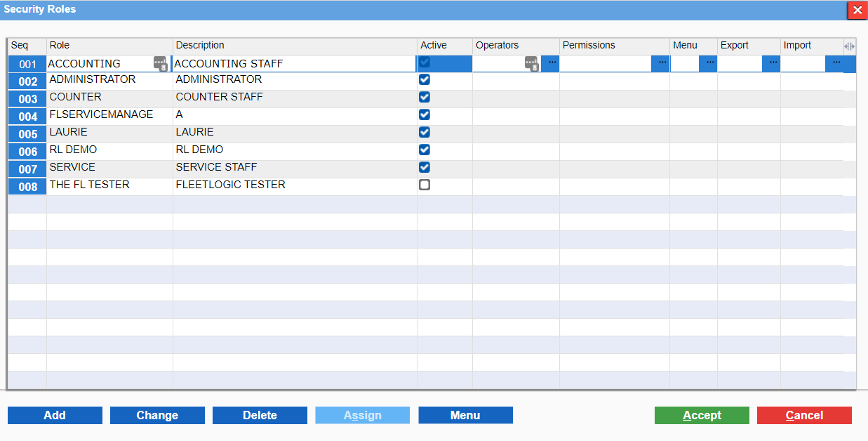Close the Security Roles window
The height and width of the screenshot is (441, 868).
[x=857, y=10]
